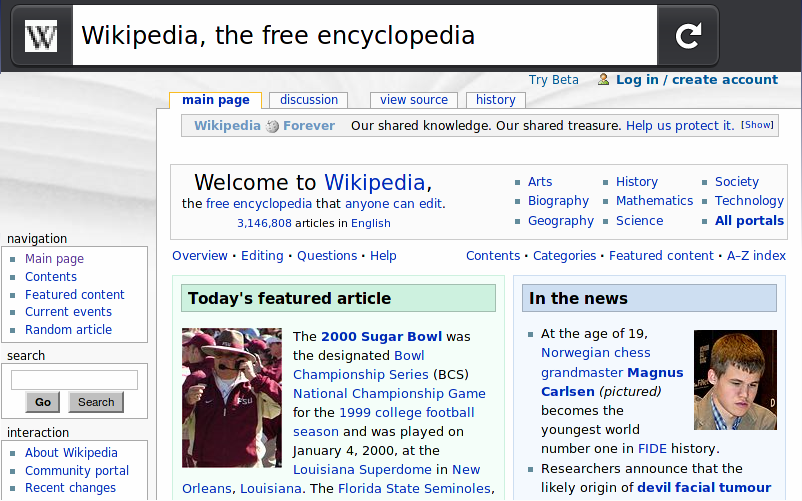Open the Technology portal
Viewport: 802px width, 501px height.
coord(749,201)
